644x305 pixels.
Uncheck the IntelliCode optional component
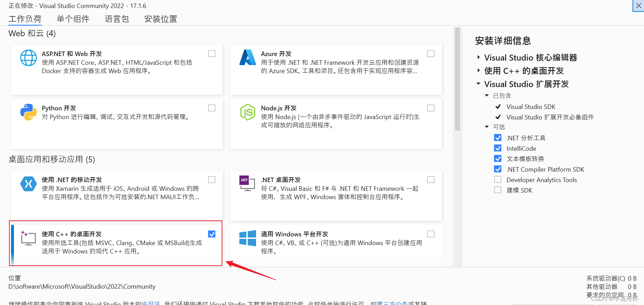(x=498, y=148)
